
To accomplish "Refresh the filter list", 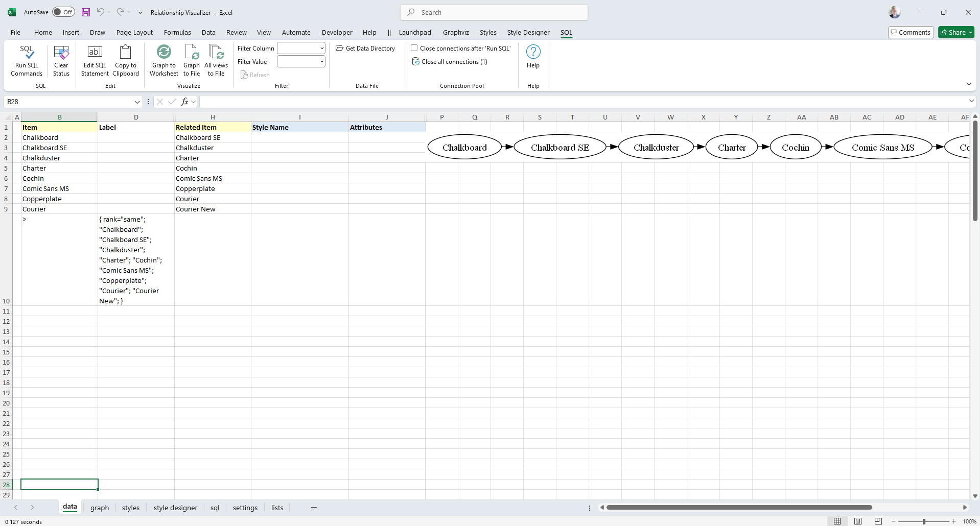I will click(x=255, y=75).
